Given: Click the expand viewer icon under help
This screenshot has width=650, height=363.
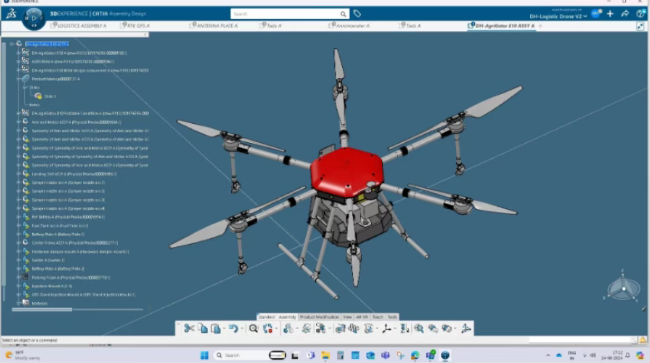Looking at the screenshot, I should click(640, 26).
